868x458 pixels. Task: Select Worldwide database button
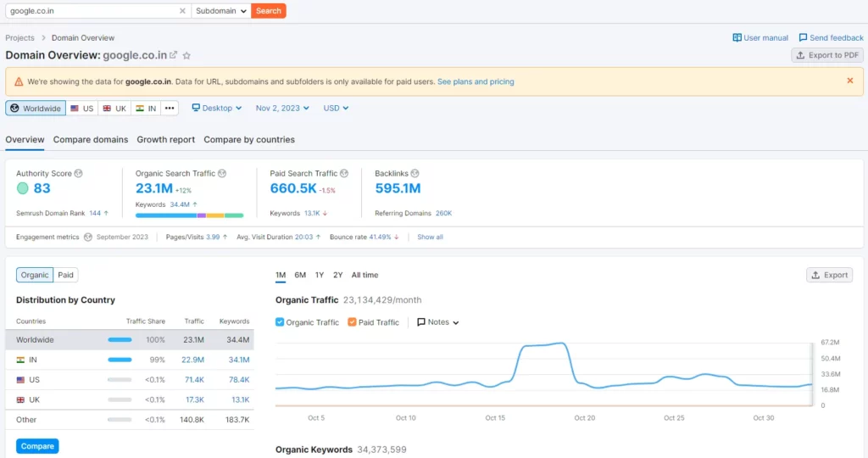pyautogui.click(x=36, y=108)
